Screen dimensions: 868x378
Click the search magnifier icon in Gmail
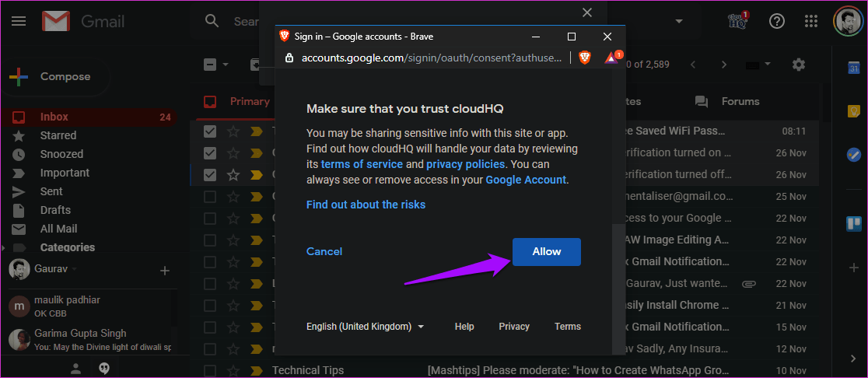[x=212, y=21]
